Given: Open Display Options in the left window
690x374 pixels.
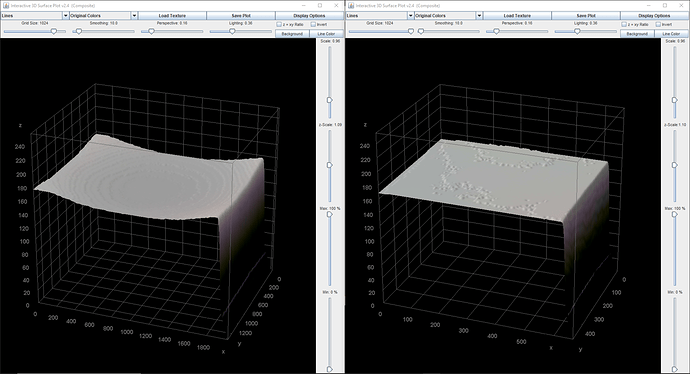Looking at the screenshot, I should 309,15.
